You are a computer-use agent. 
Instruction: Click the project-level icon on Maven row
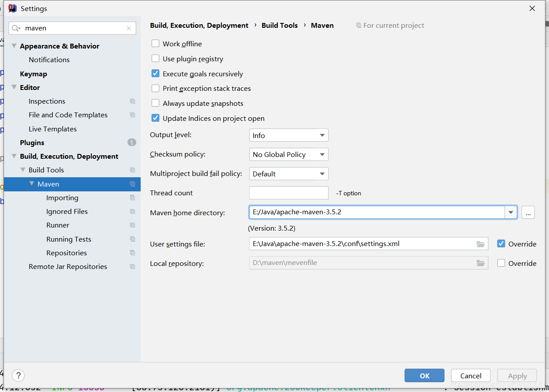tap(132, 184)
